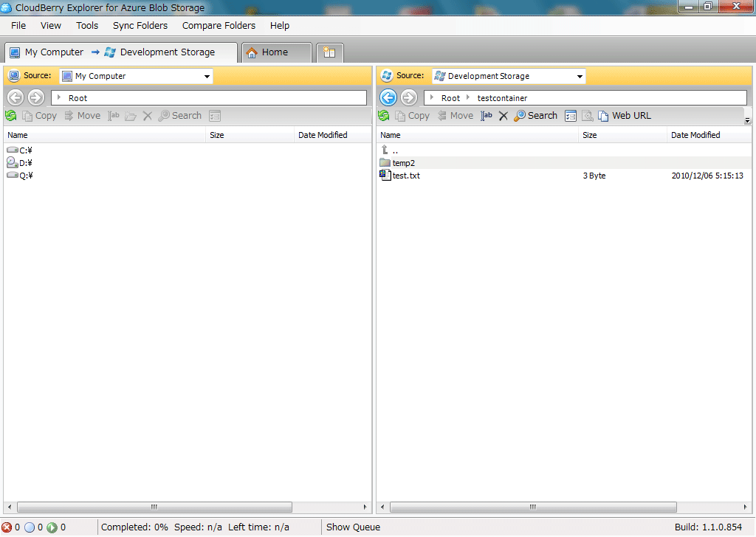Refresh the My Computer pane
Screen dimensions: 756x537
tap(11, 116)
